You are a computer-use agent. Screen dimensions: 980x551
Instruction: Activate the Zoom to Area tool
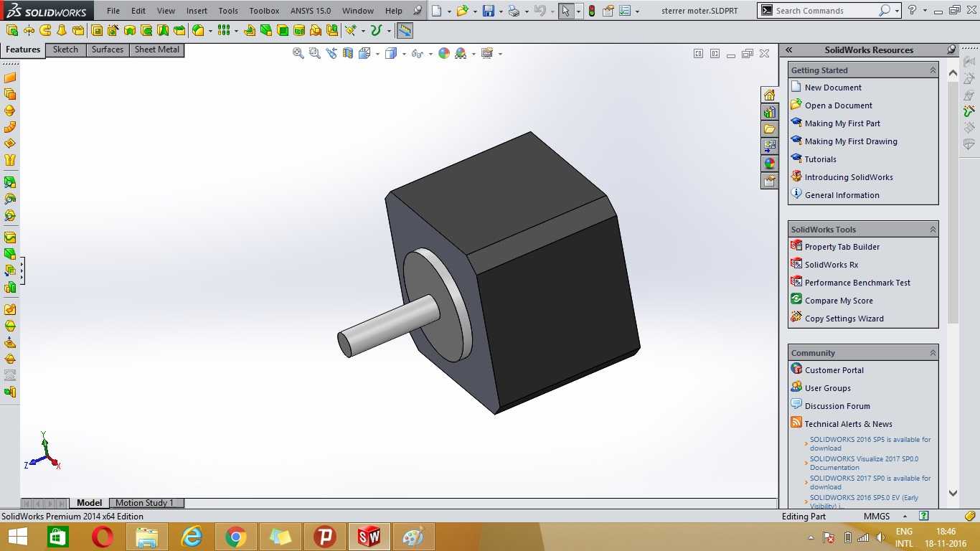315,53
